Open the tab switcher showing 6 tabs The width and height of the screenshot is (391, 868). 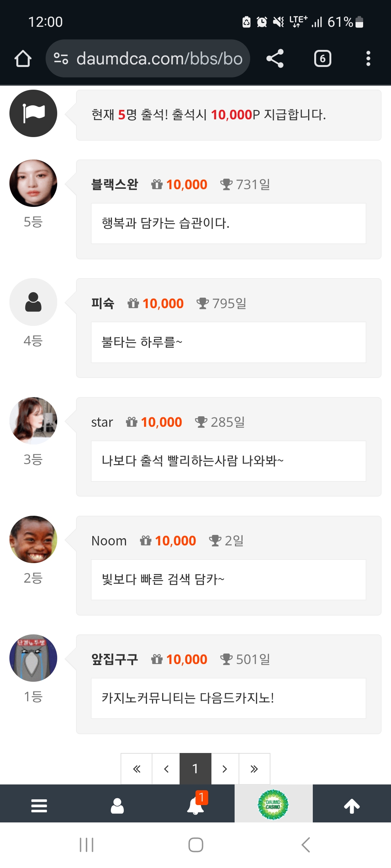(x=323, y=59)
